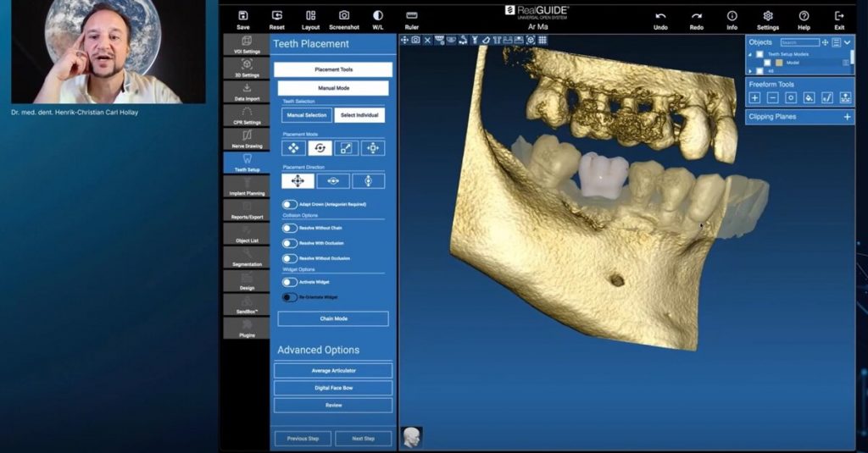Click the Chain Mode button

point(333,319)
